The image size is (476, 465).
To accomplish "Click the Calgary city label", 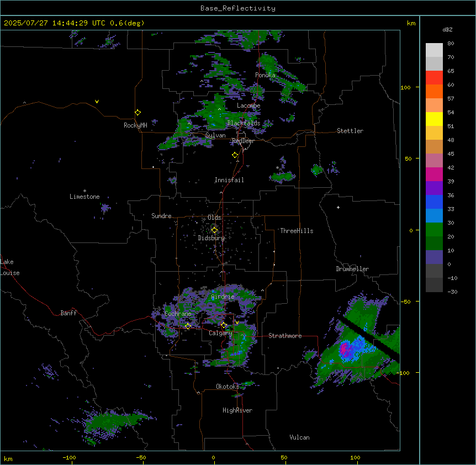I will click(x=220, y=333).
